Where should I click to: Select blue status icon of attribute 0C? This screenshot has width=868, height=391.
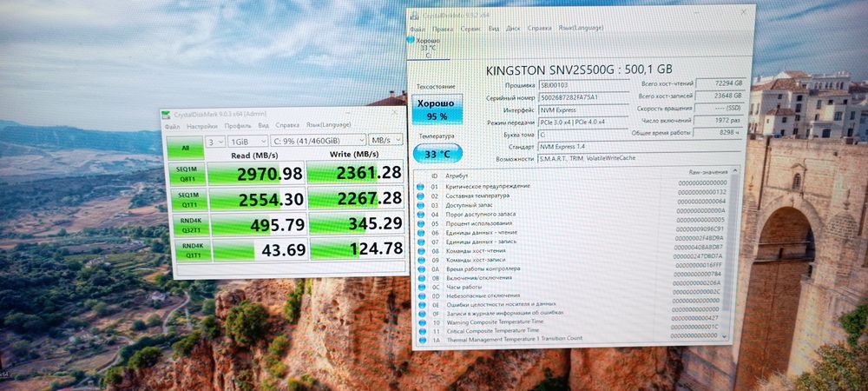421,287
